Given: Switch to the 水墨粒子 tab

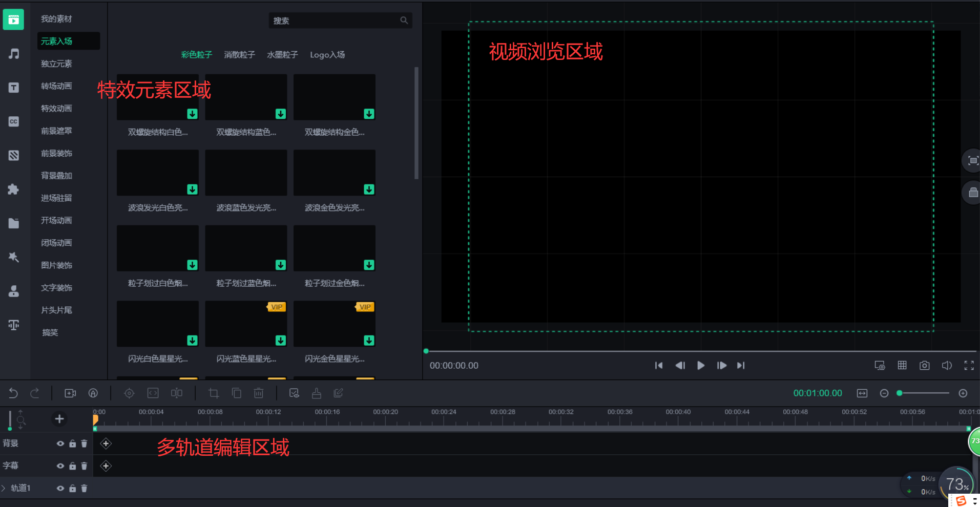Looking at the screenshot, I should (282, 55).
